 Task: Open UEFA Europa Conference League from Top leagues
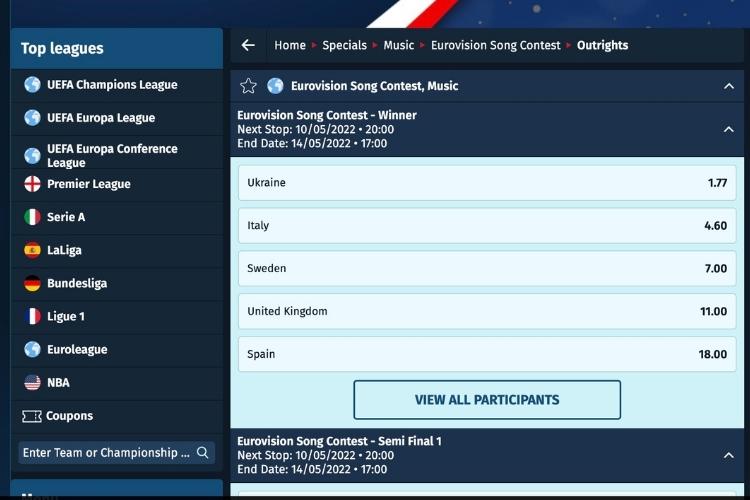(117, 153)
